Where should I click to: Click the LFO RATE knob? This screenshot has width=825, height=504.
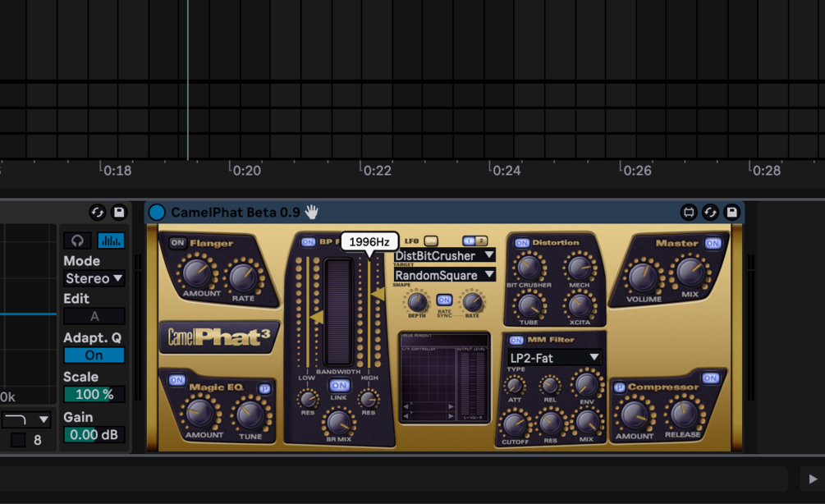(472, 303)
